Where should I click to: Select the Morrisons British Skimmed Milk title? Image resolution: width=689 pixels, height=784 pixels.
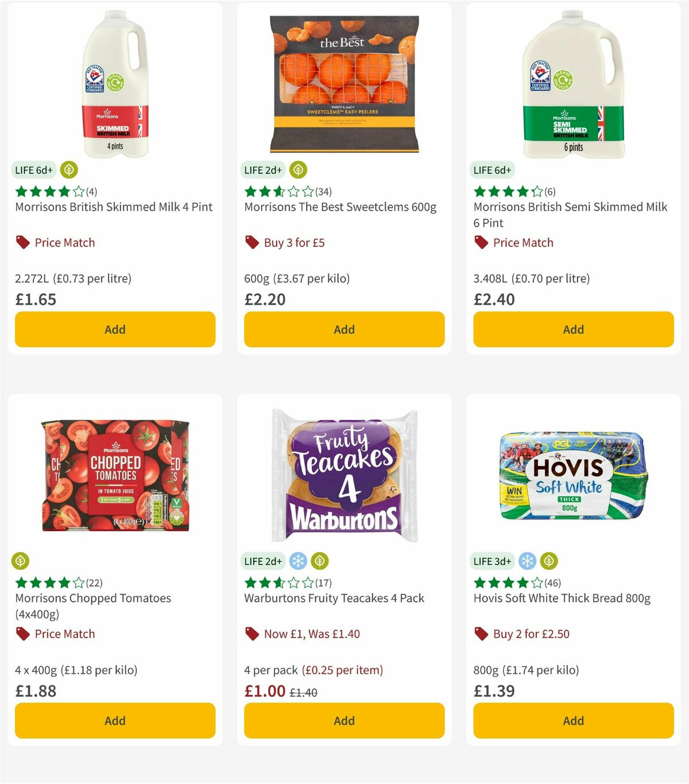click(113, 207)
